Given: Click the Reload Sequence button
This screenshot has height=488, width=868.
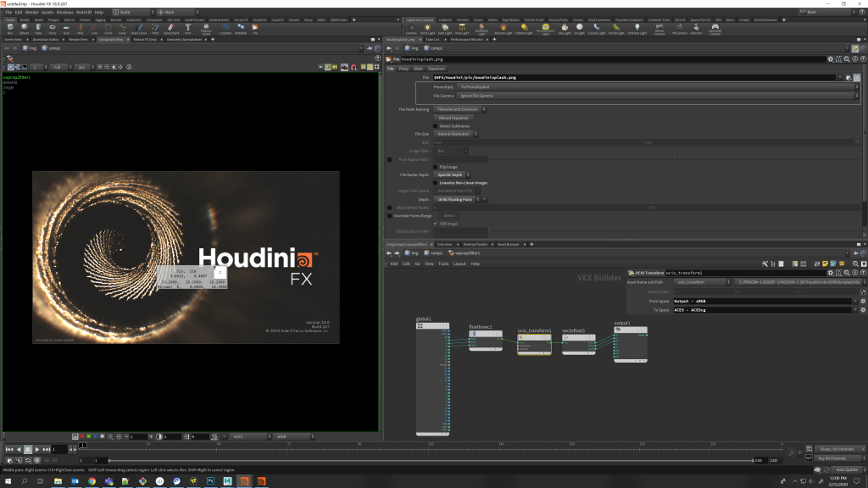Looking at the screenshot, I should (453, 118).
